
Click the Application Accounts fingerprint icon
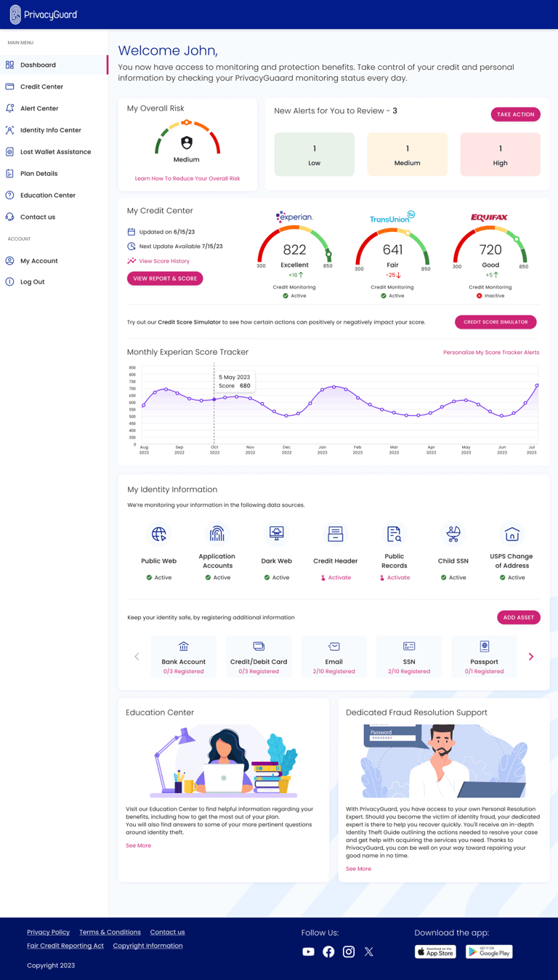pos(217,534)
